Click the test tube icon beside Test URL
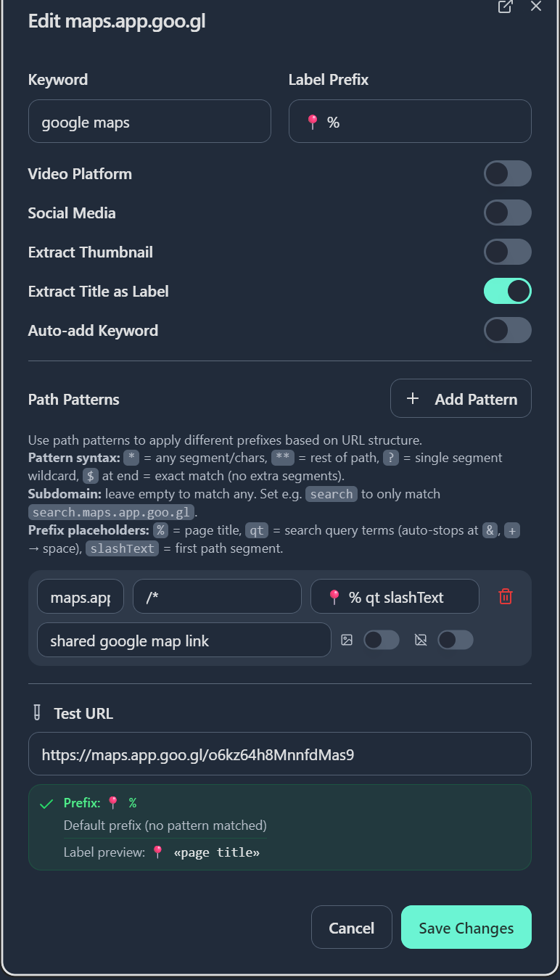Image resolution: width=560 pixels, height=980 pixels. [x=37, y=713]
